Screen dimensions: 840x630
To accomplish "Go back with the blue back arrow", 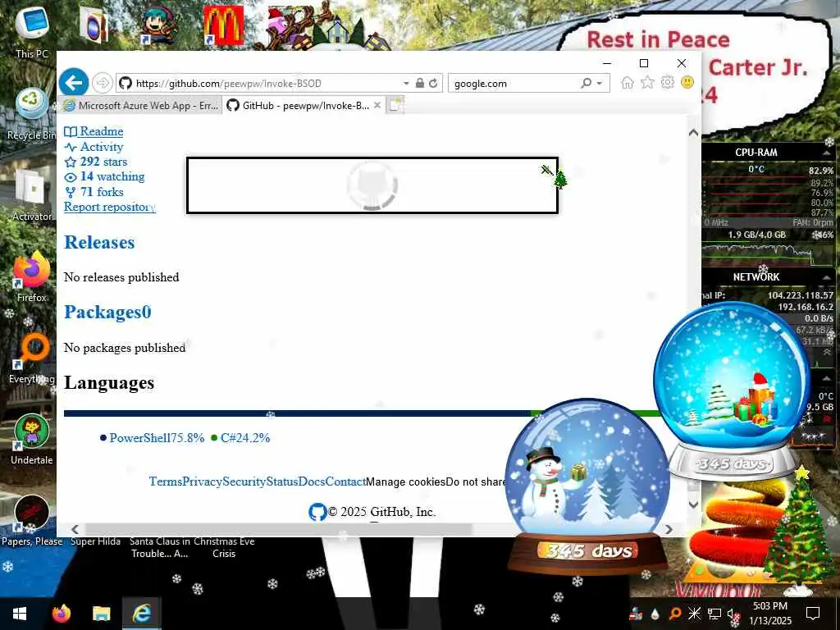I will 73,83.
